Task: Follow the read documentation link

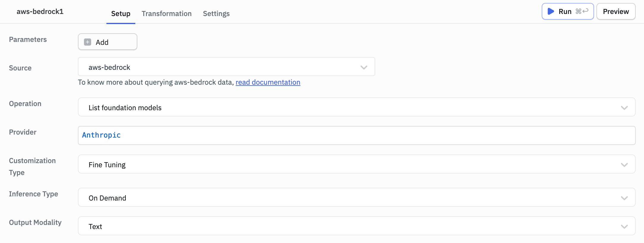Action: click(268, 82)
